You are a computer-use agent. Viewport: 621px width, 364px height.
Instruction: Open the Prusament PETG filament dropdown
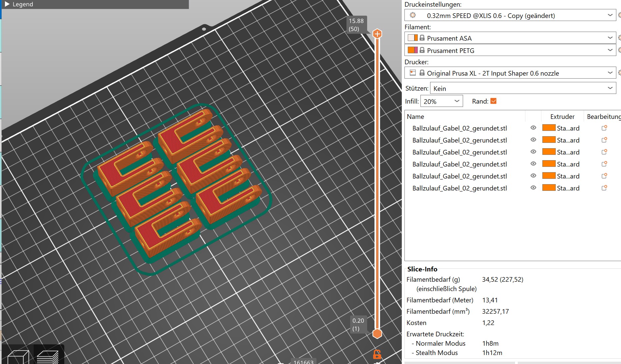[610, 50]
